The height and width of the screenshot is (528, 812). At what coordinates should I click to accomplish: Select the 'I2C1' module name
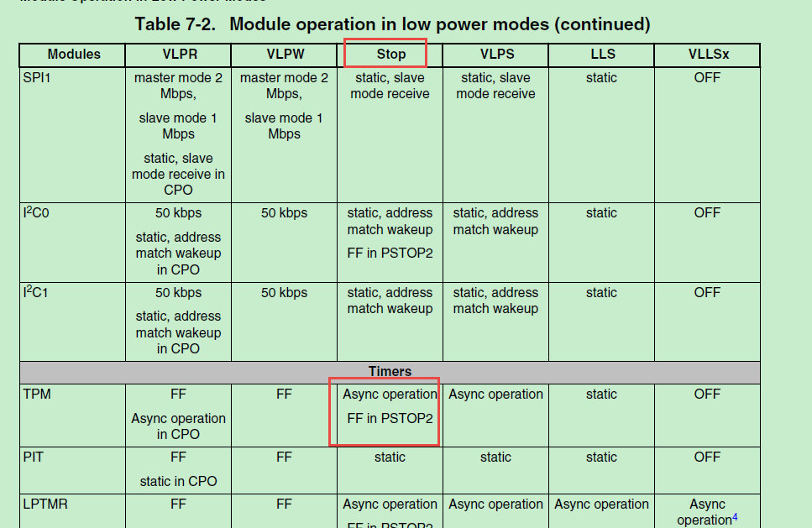[35, 292]
